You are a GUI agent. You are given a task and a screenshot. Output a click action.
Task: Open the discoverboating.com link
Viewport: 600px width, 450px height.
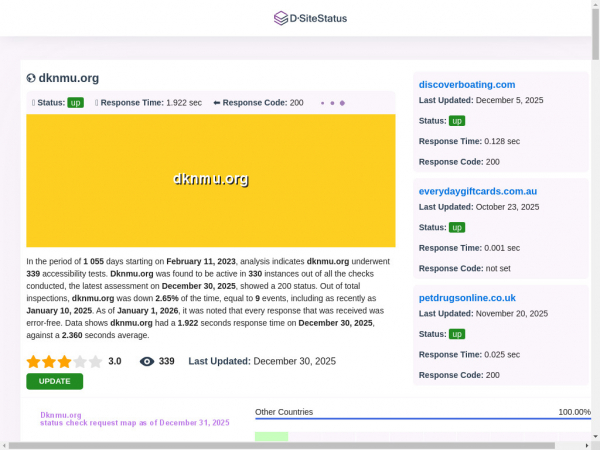[x=467, y=85]
